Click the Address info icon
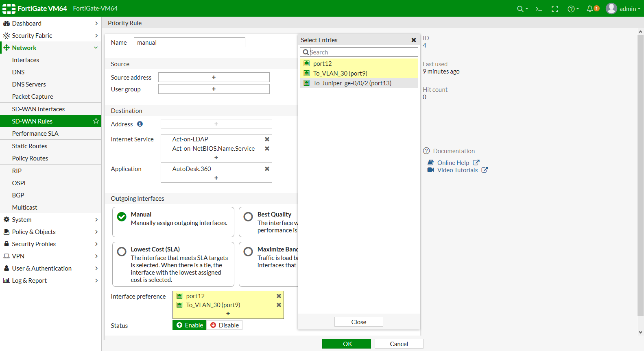The height and width of the screenshot is (351, 644). [x=140, y=124]
